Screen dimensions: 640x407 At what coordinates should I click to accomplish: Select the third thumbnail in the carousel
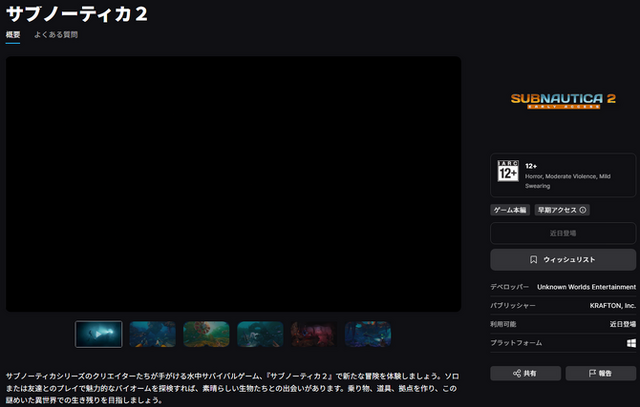click(206, 334)
